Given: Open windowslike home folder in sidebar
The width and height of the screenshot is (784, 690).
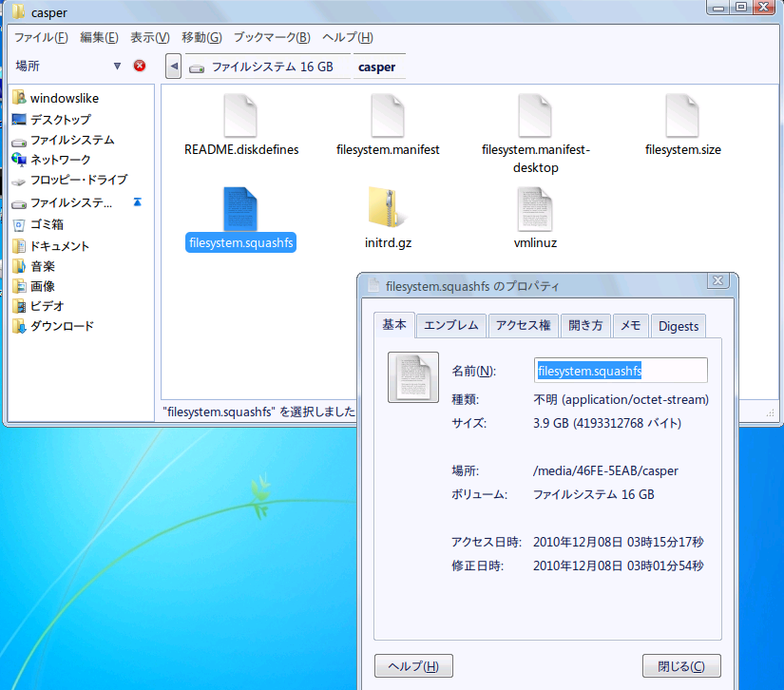Looking at the screenshot, I should coord(55,98).
